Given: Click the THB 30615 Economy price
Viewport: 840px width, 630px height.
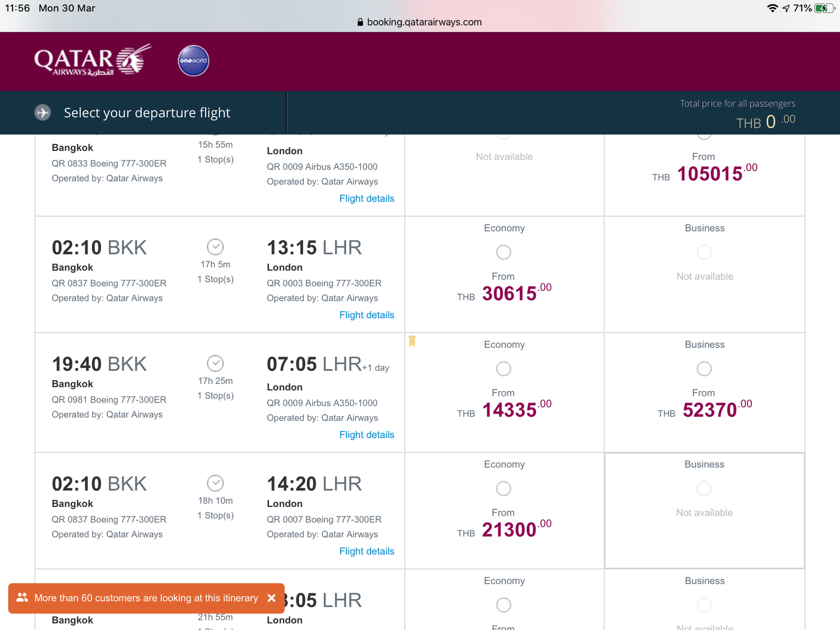Looking at the screenshot, I should (504, 293).
